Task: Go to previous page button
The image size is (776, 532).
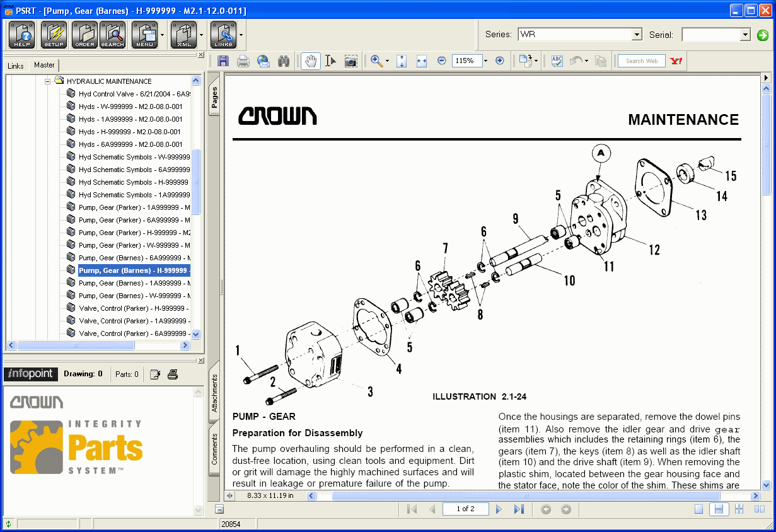Action: click(432, 509)
